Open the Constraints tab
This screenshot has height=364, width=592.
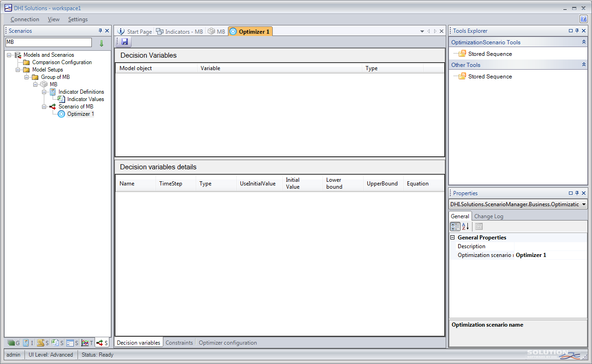pyautogui.click(x=179, y=343)
